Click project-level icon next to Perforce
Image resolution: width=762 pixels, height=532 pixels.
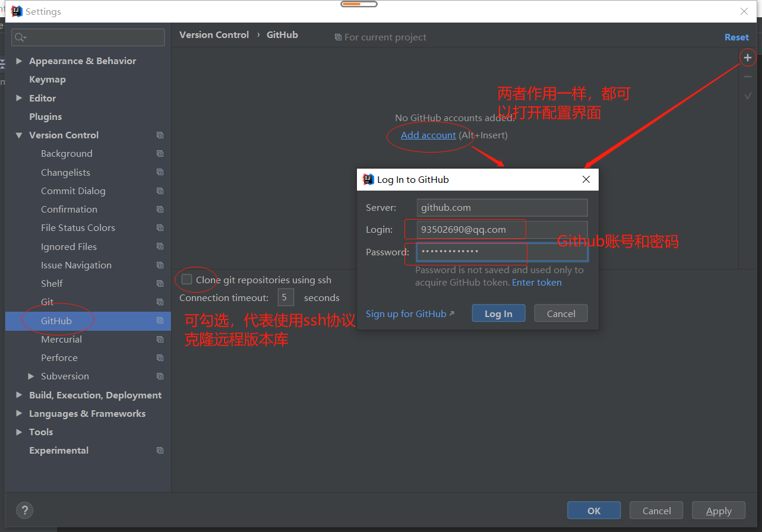pyautogui.click(x=160, y=357)
